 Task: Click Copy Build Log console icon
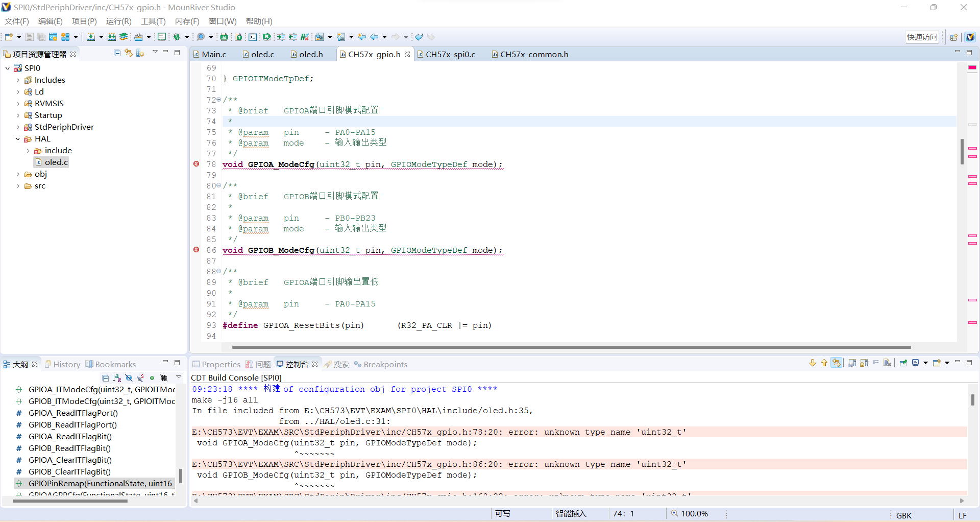click(852, 363)
